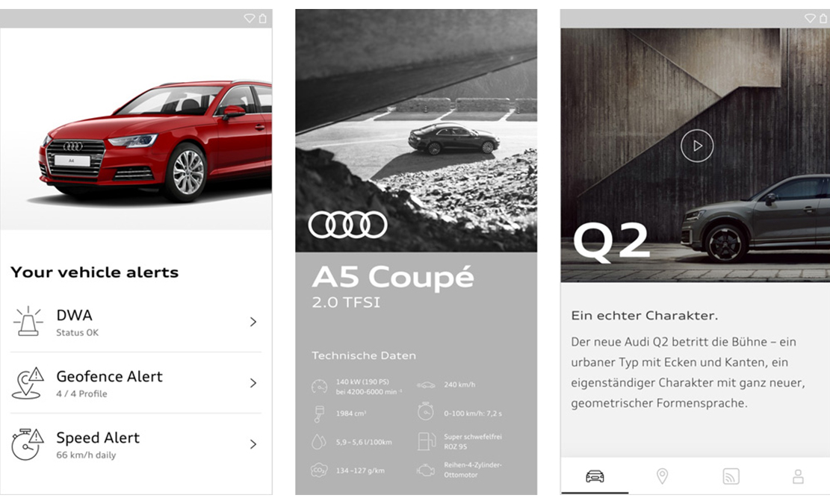Click the Speed Alert stopwatch icon

coord(28,444)
